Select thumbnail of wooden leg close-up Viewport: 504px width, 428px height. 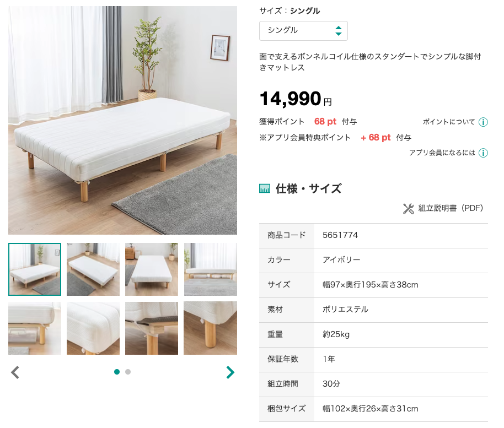tap(211, 328)
